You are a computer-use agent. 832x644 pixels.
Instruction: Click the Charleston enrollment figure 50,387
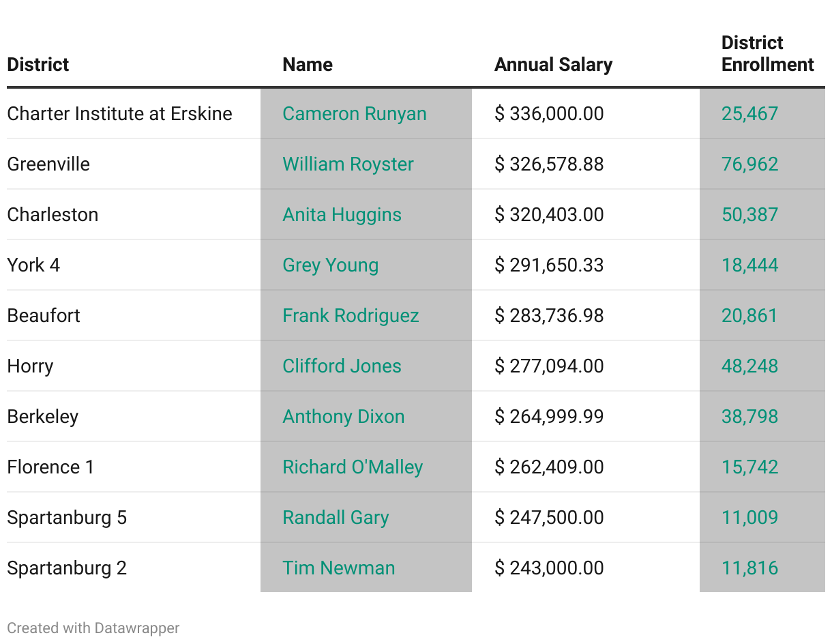749,214
